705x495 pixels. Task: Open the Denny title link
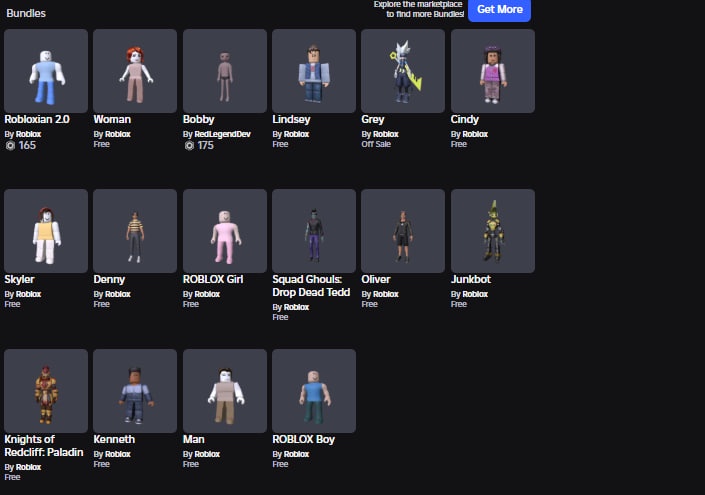(109, 280)
